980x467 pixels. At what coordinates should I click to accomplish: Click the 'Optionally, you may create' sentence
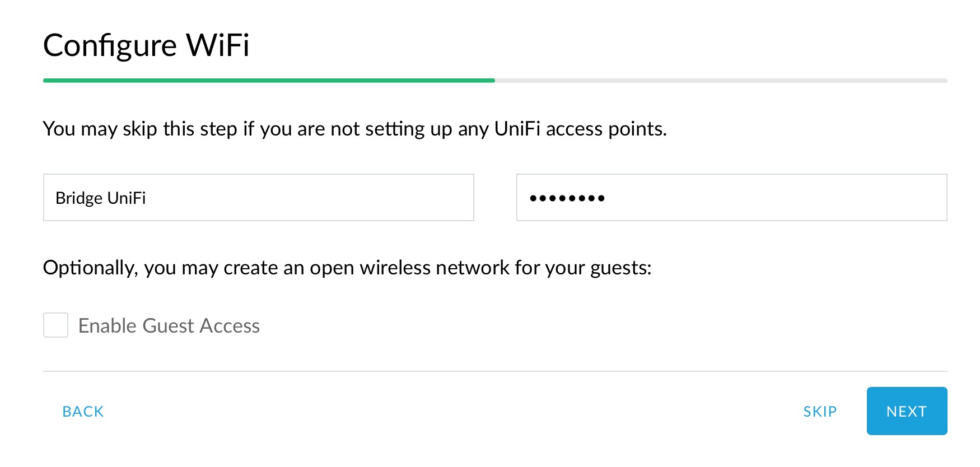tap(347, 268)
